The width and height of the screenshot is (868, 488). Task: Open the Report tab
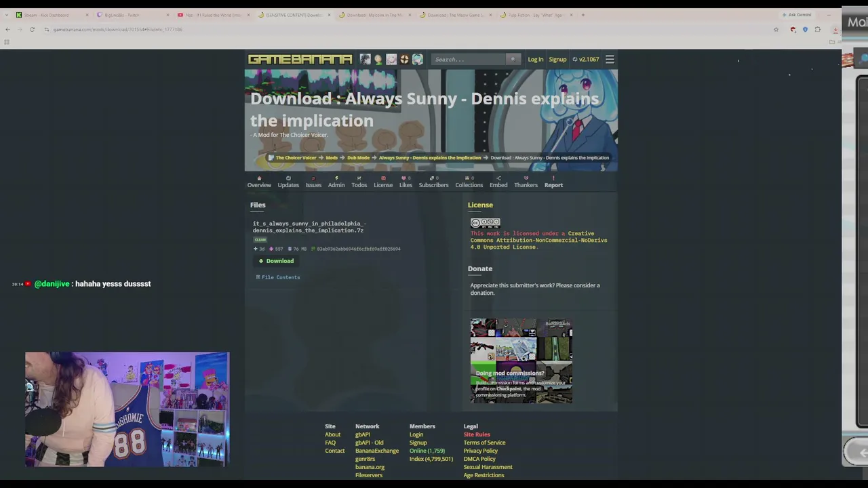[553, 182]
